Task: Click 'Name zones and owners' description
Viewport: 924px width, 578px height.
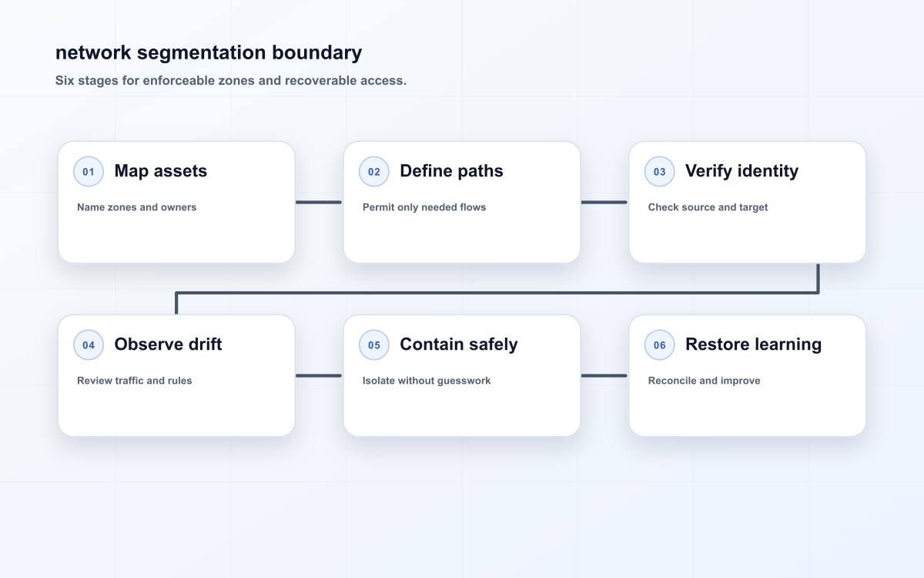Action: (x=137, y=207)
